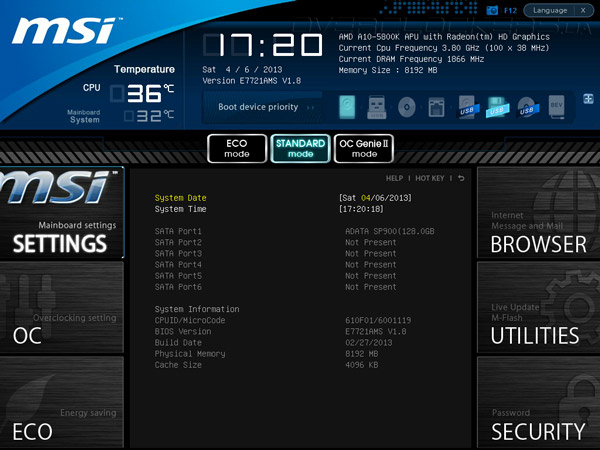
Task: Select the USB hard disk boot icon
Action: tap(468, 107)
